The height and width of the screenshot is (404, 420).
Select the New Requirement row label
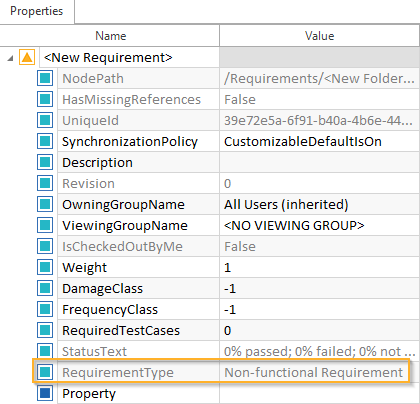tap(108, 57)
